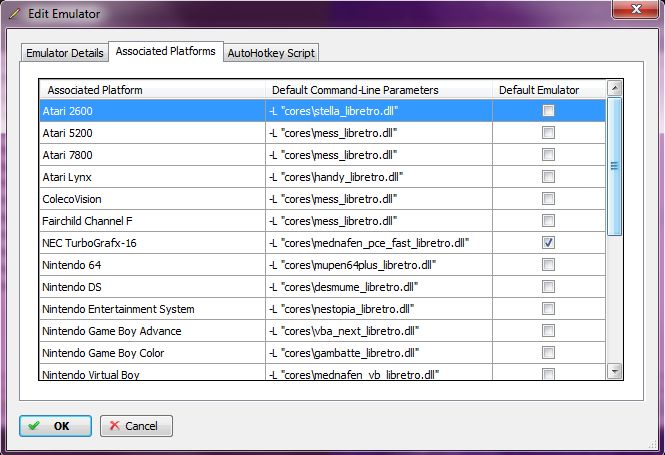Select the Nintendo Entertainment System platform name
665x455 pixels.
click(x=118, y=309)
